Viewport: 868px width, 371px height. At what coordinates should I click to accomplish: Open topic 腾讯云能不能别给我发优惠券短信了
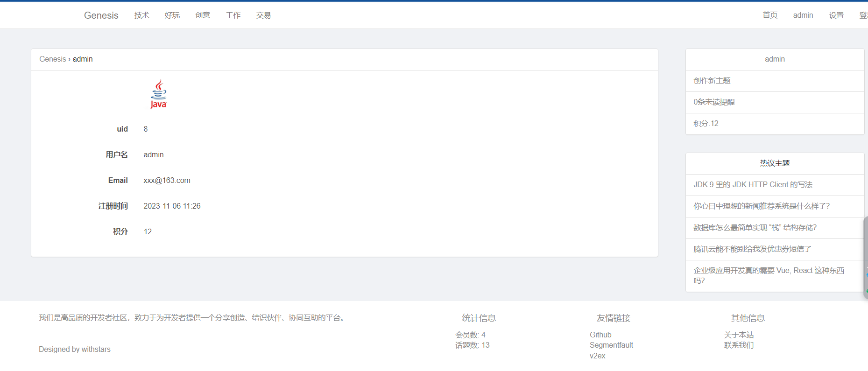click(752, 249)
